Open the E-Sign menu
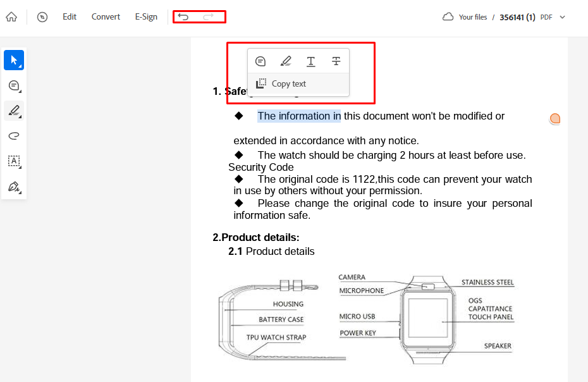The height and width of the screenshot is (382, 588). tap(146, 17)
